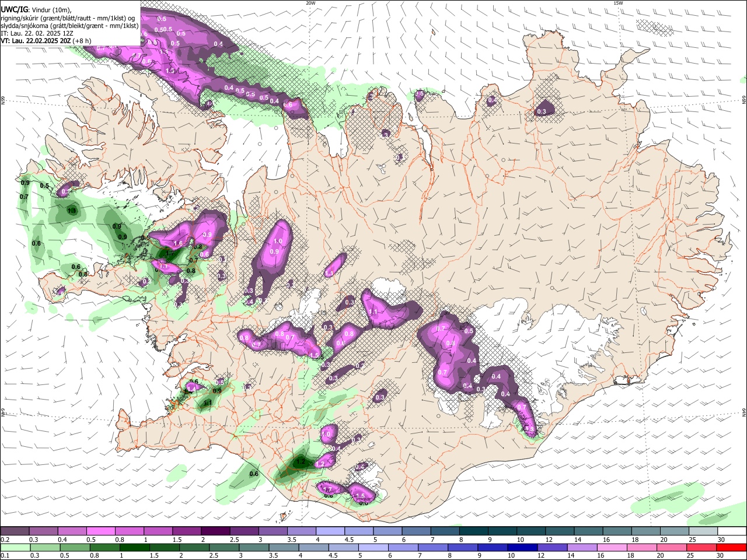Click the top legend swatch starting at 0.3
Screen dimensions: 747x560
pyautogui.click(x=43, y=531)
